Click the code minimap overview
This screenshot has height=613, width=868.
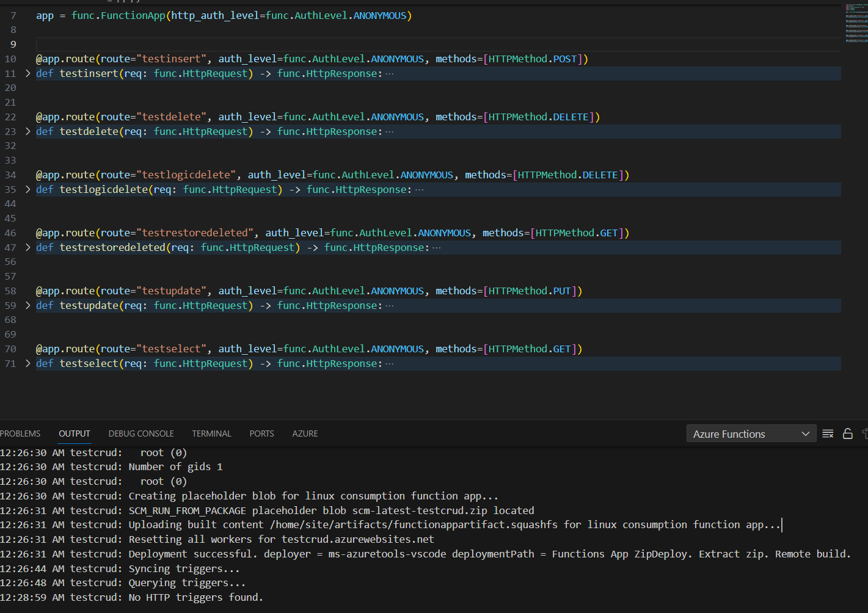(856, 23)
